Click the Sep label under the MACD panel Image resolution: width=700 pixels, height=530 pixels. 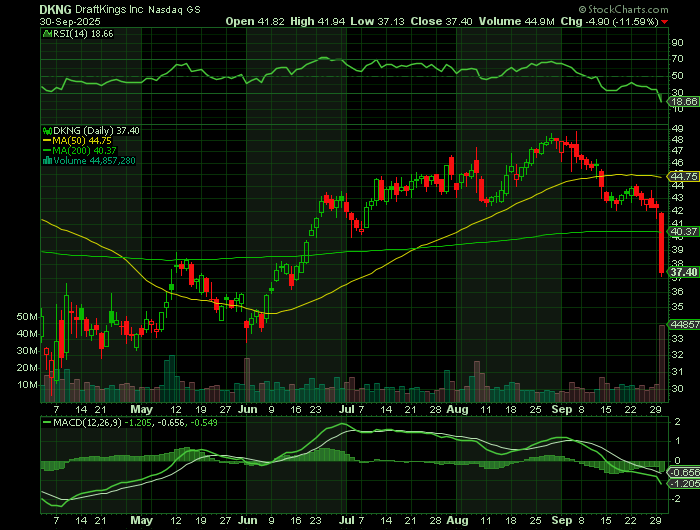point(562,520)
